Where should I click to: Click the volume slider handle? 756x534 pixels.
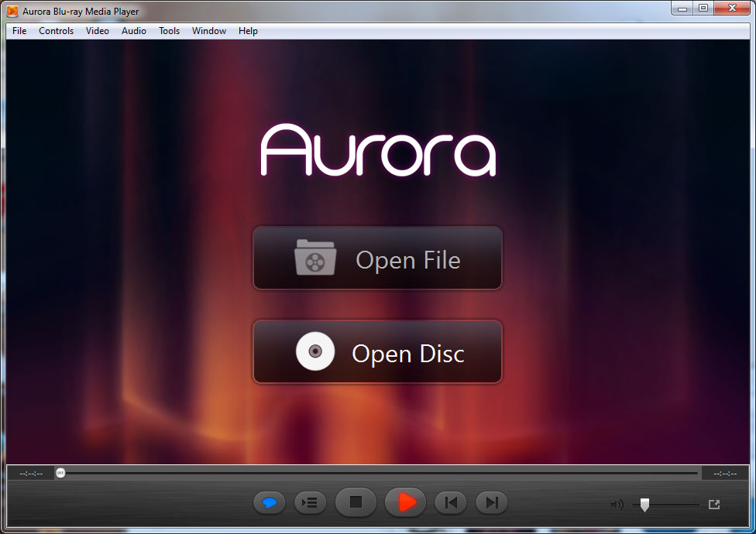[644, 505]
